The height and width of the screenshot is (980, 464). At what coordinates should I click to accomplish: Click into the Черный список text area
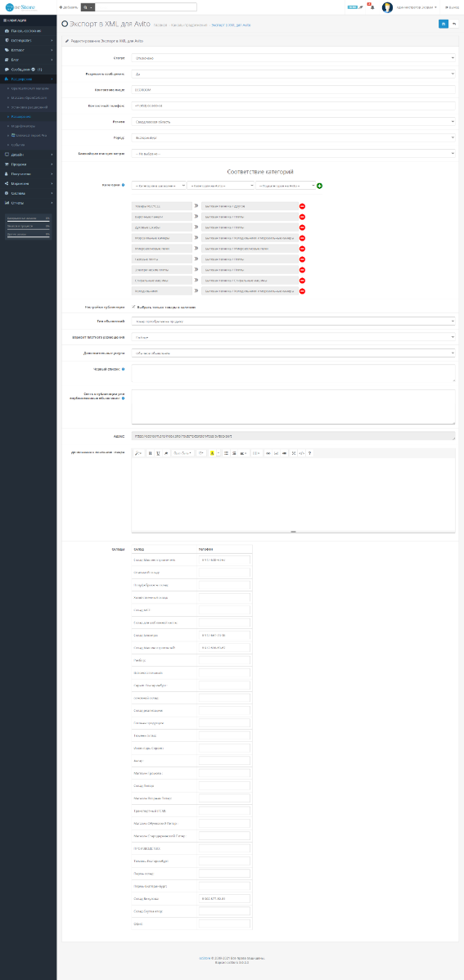[293, 373]
